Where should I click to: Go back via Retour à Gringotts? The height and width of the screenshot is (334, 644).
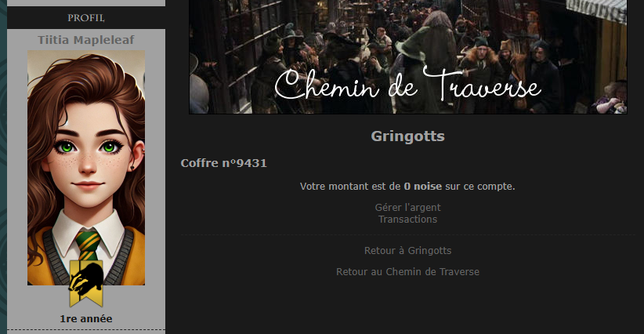coord(408,251)
